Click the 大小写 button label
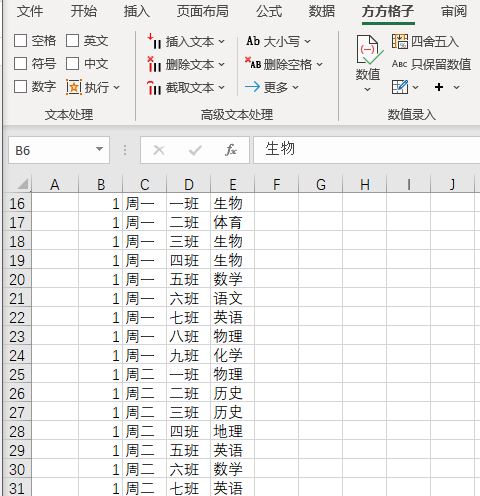 click(282, 42)
